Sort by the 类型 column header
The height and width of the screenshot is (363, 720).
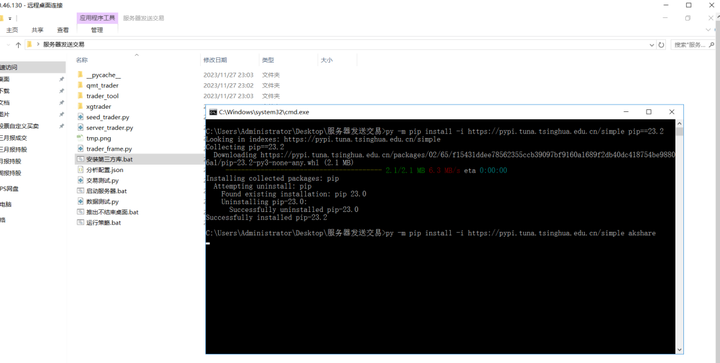[268, 60]
